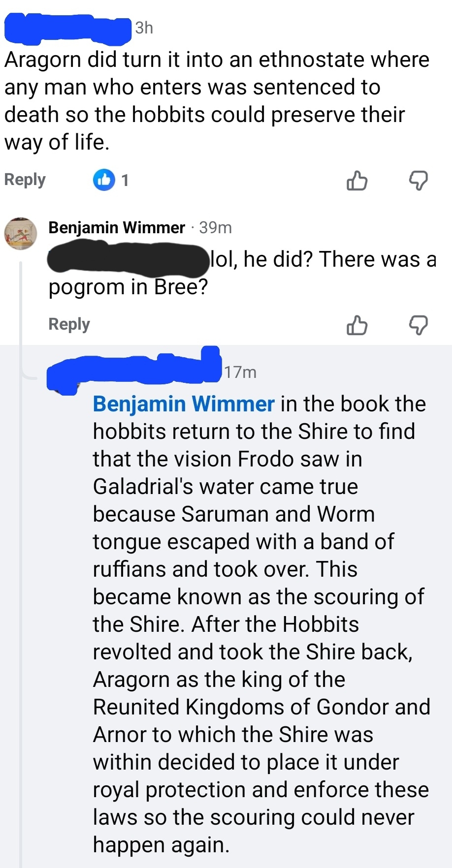Open the blue Benjamin Wimmer mention link

click(183, 404)
